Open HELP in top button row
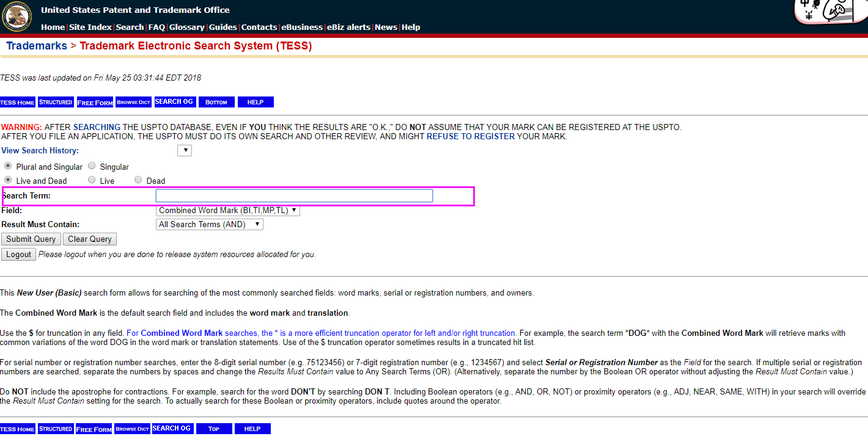868x436 pixels. [x=255, y=102]
